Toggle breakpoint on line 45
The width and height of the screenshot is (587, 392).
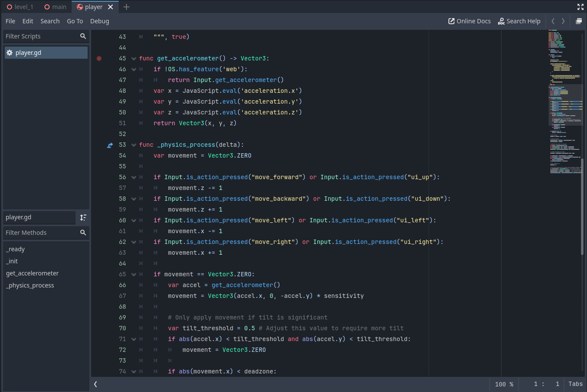pyautogui.click(x=99, y=58)
